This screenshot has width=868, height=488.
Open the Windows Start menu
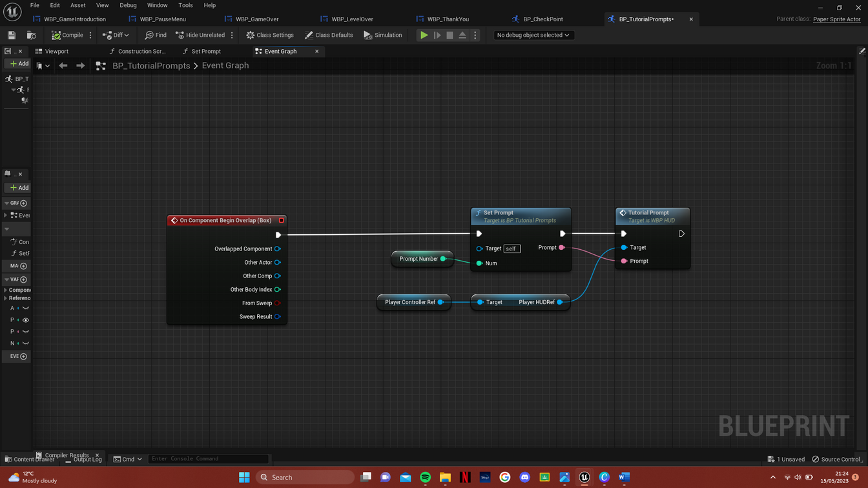tap(244, 477)
